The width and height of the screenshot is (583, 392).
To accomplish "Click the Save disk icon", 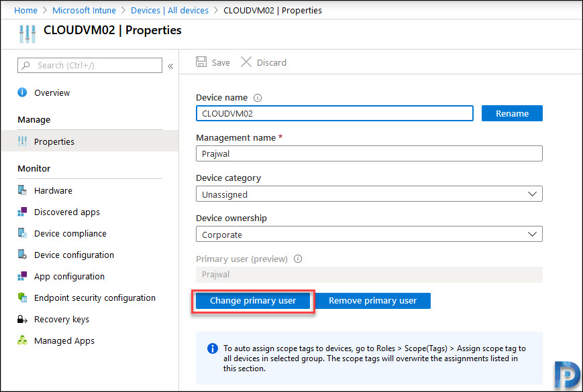I will point(201,62).
